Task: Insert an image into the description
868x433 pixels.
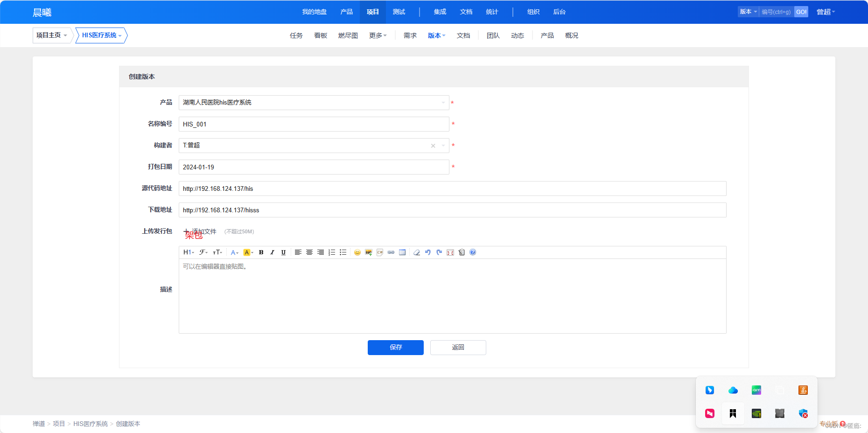Action: point(369,252)
